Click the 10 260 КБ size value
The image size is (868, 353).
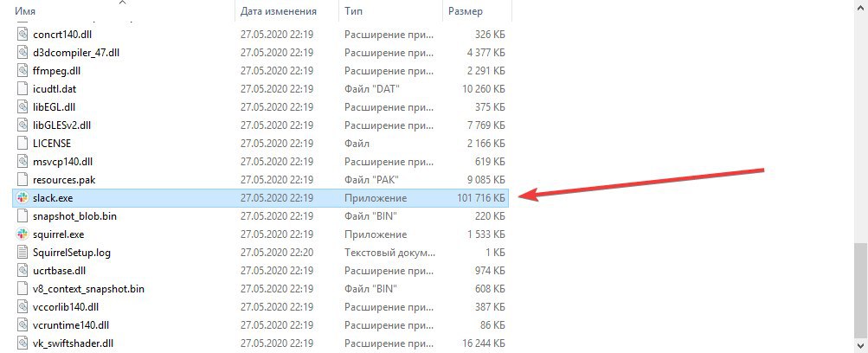(483, 88)
